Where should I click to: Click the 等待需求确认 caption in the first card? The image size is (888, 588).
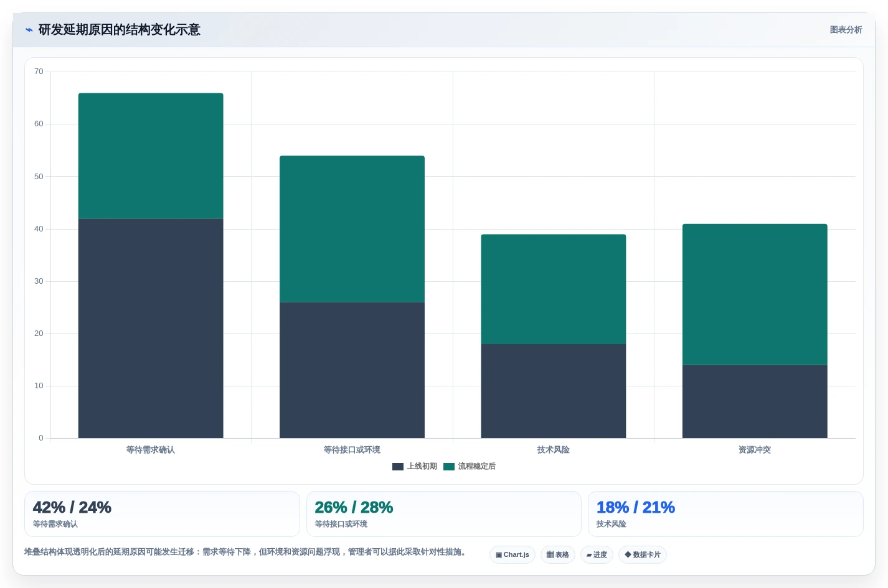[55, 525]
